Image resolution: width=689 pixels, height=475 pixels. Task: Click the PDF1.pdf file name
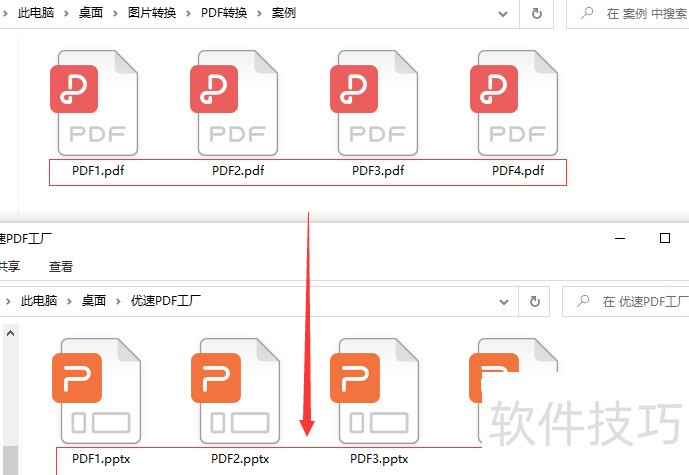98,170
